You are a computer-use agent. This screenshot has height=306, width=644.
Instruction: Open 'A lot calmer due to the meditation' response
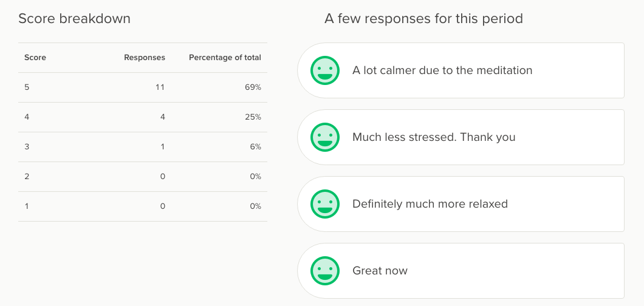click(442, 70)
